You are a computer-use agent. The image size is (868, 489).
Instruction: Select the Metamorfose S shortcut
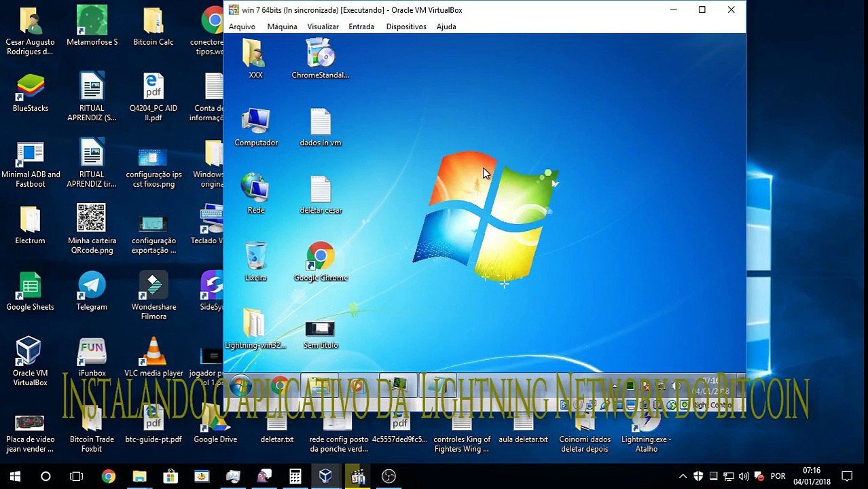coord(92,27)
